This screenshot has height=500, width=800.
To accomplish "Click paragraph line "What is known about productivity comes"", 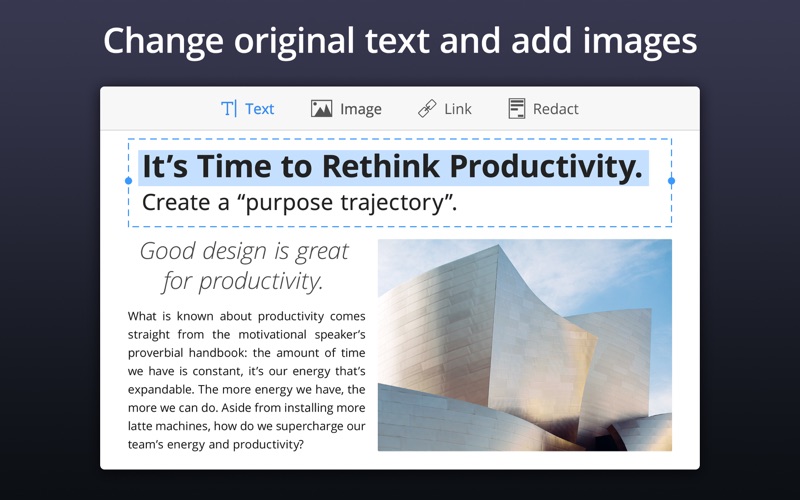I will tap(246, 316).
